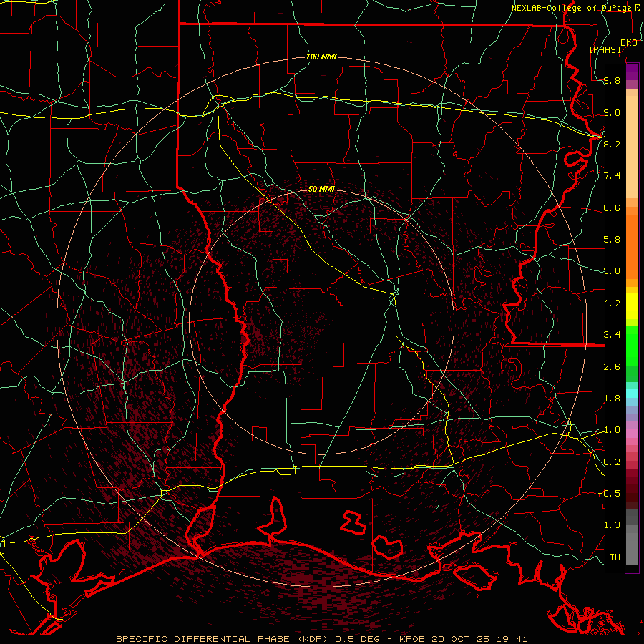Select the 1.8 legend value

612,399
